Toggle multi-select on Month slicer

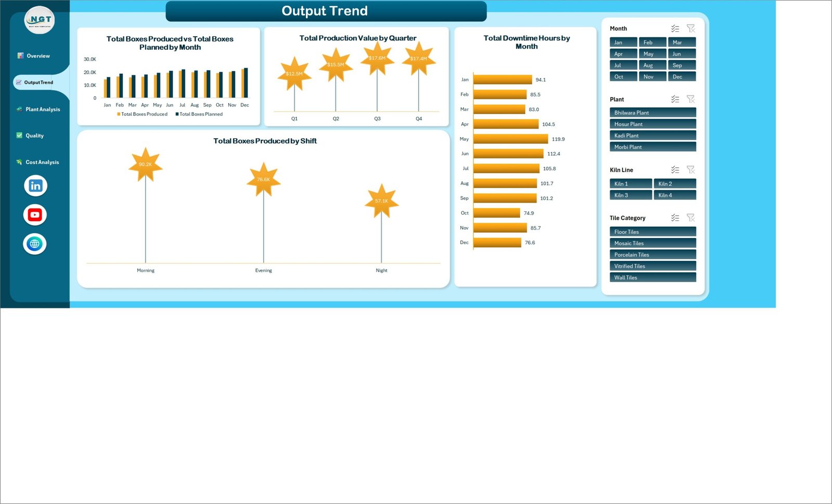[675, 29]
